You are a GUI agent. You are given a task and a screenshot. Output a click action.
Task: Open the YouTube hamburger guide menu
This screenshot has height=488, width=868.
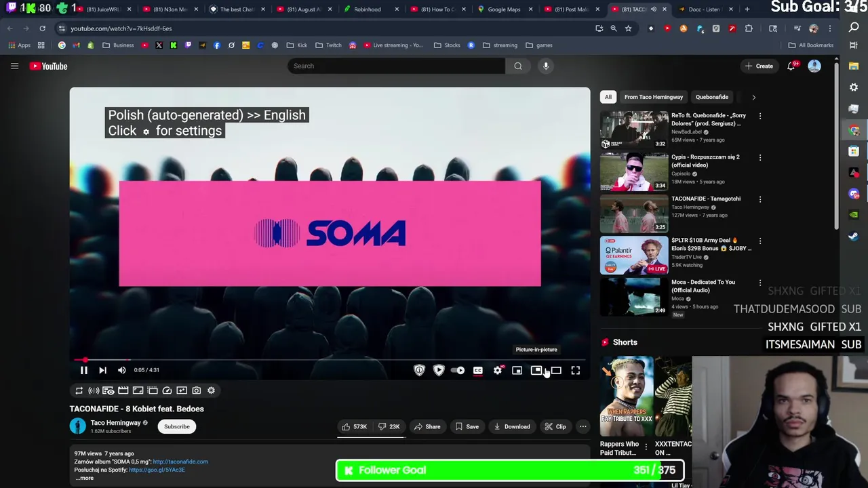point(14,66)
